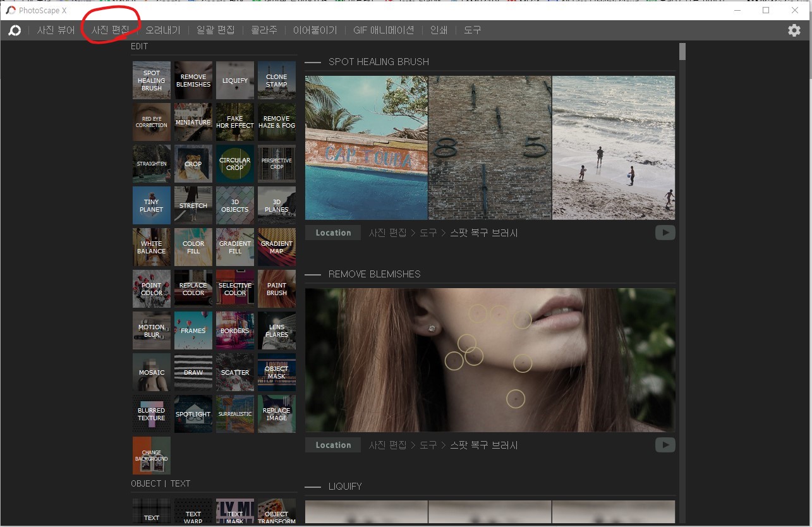Open the Gradient Map tile
Image resolution: width=812 pixels, height=527 pixels.
[x=277, y=247]
